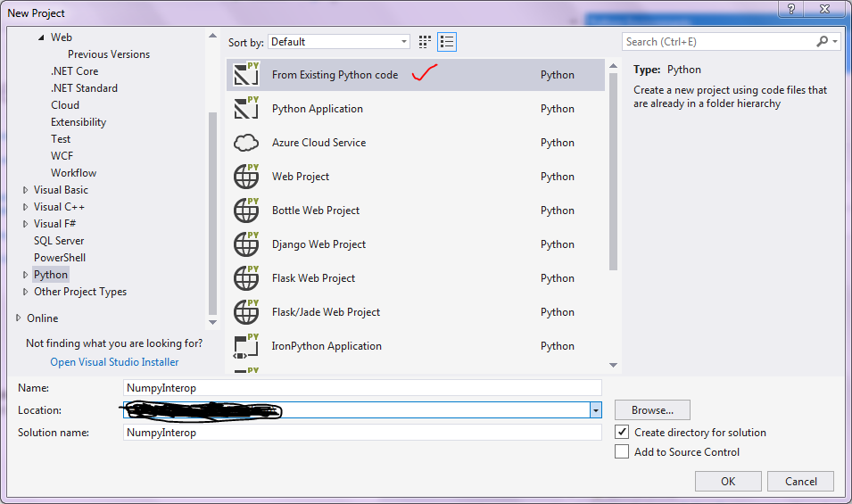
Task: Open Visual Studio Installer link
Action: [114, 361]
